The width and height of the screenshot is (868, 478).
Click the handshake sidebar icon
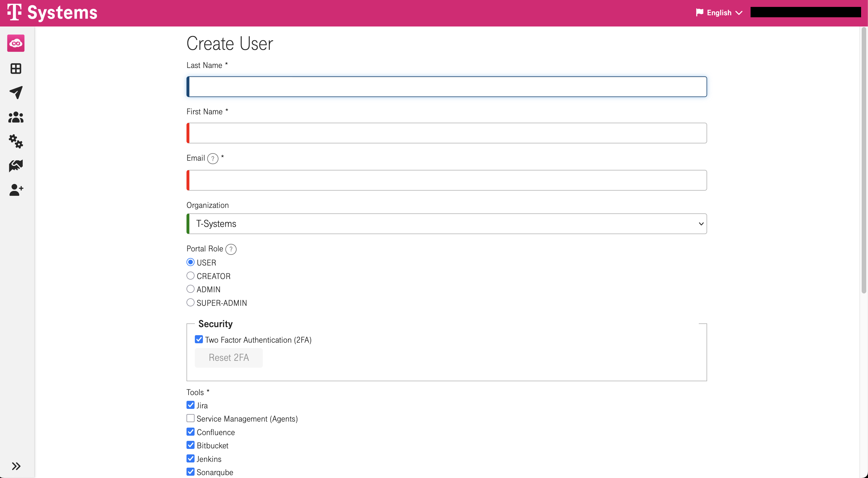click(x=16, y=166)
